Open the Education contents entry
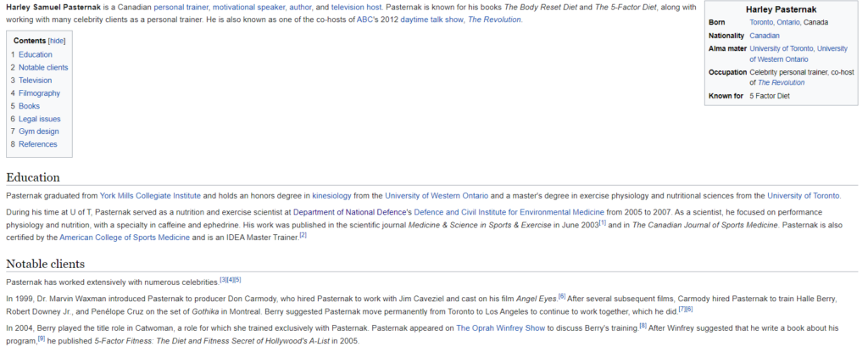 [x=35, y=54]
